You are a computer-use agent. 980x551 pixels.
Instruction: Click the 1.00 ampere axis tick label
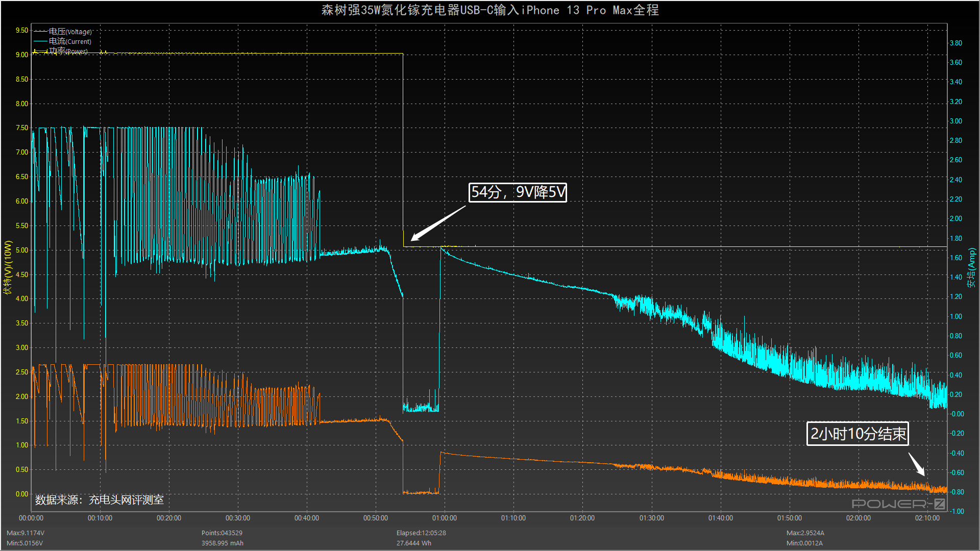coord(956,316)
